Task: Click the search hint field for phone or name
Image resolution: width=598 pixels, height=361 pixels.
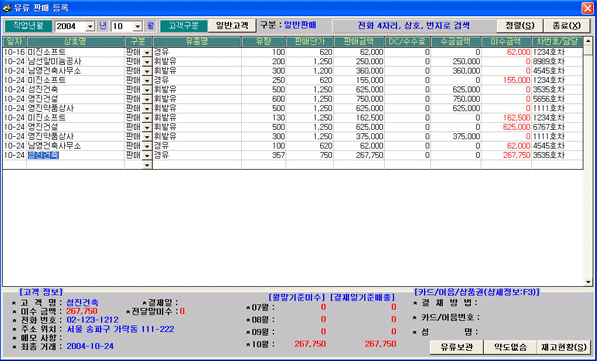Action: [413, 26]
